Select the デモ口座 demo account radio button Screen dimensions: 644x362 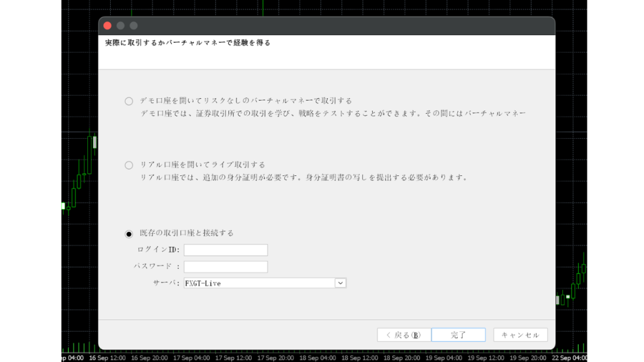pos(130,101)
